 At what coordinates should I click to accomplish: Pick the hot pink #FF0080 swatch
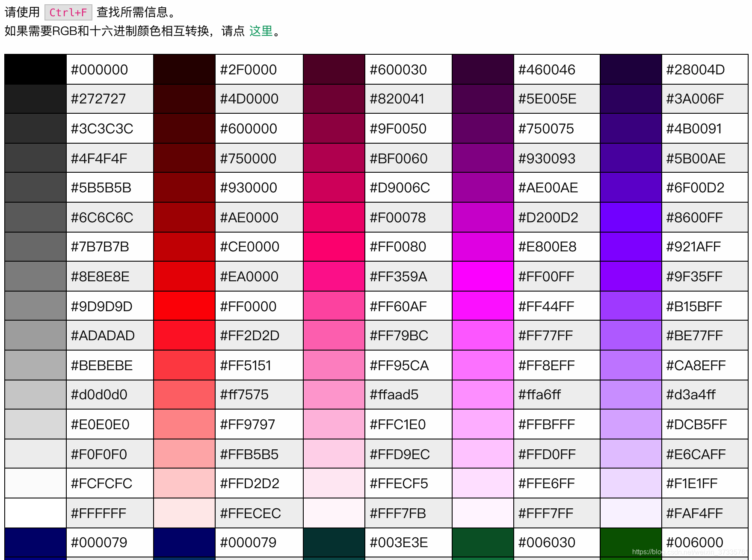334,247
